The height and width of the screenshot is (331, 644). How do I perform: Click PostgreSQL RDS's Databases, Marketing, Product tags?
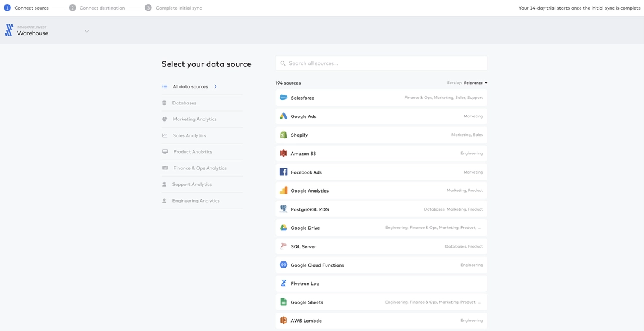tap(453, 209)
